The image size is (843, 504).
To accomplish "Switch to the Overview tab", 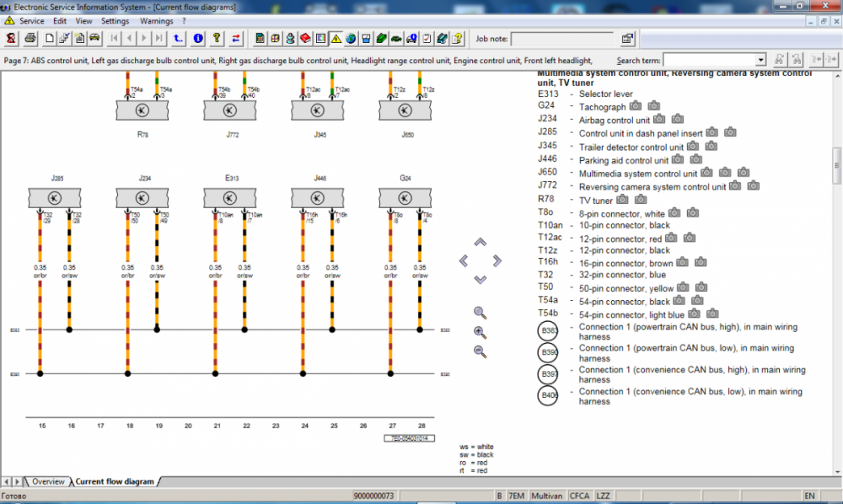I will tap(48, 482).
